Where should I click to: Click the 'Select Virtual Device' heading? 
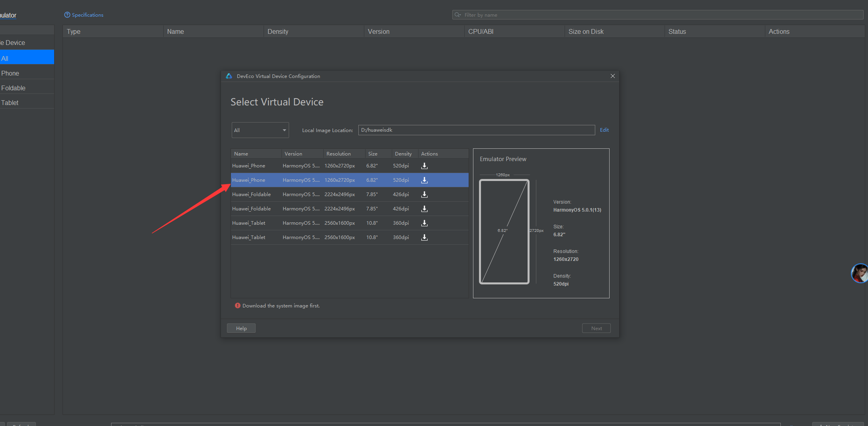point(277,102)
